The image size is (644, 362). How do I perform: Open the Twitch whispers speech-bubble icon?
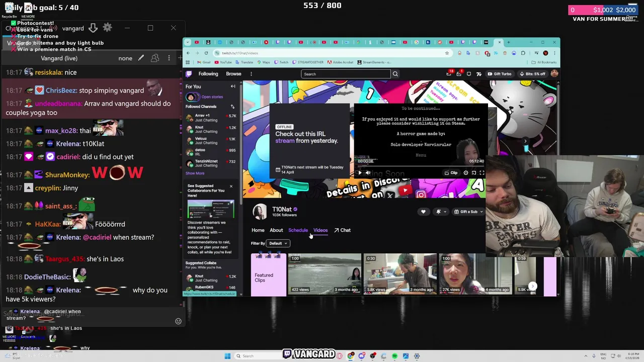468,74
